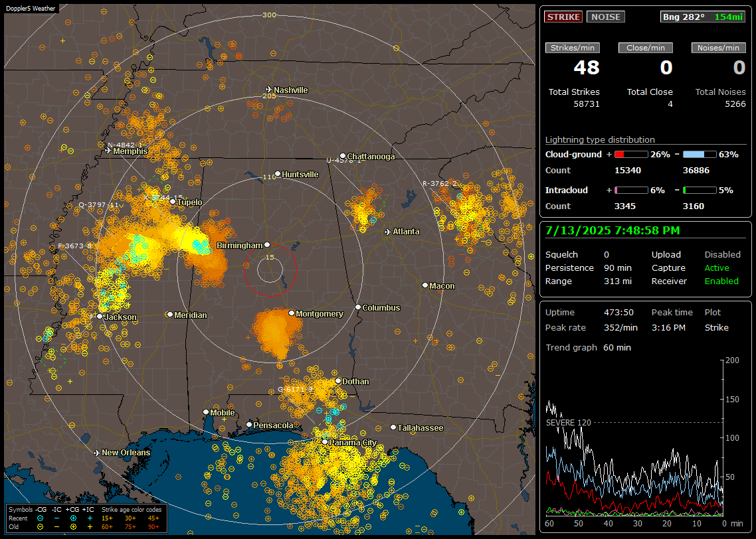This screenshot has height=539, width=756.
Task: Click the Doppler5 Weather title label
Action: 31,9
